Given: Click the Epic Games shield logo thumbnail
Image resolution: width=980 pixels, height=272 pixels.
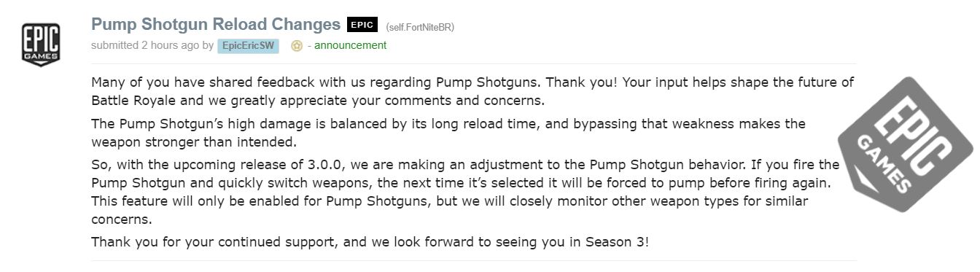Looking at the screenshot, I should click(41, 43).
